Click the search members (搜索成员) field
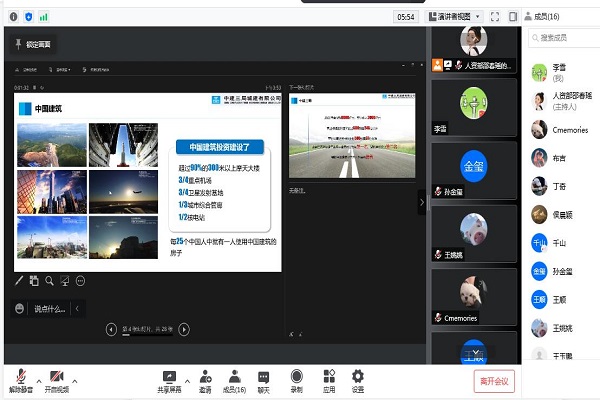 point(565,38)
